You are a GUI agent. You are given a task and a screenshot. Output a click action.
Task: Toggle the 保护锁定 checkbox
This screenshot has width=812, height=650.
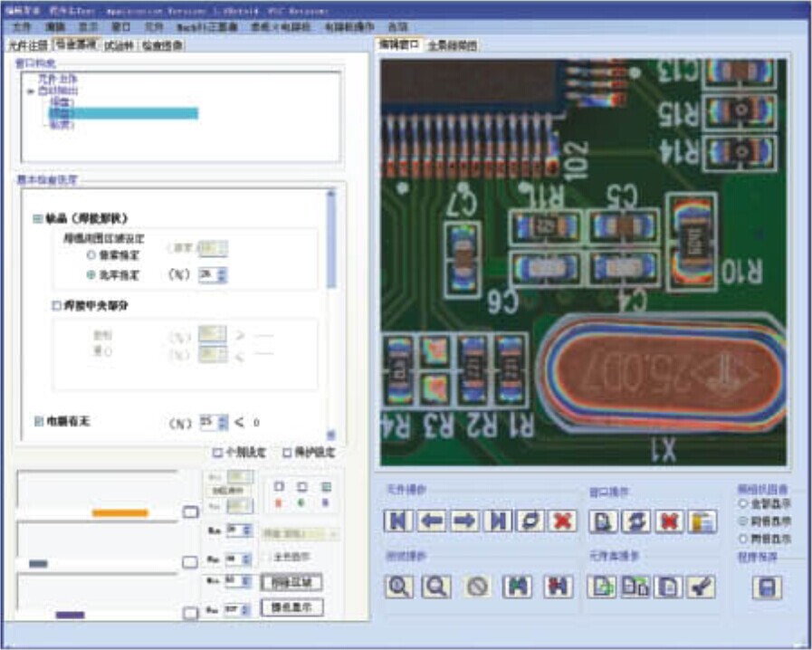point(288,453)
